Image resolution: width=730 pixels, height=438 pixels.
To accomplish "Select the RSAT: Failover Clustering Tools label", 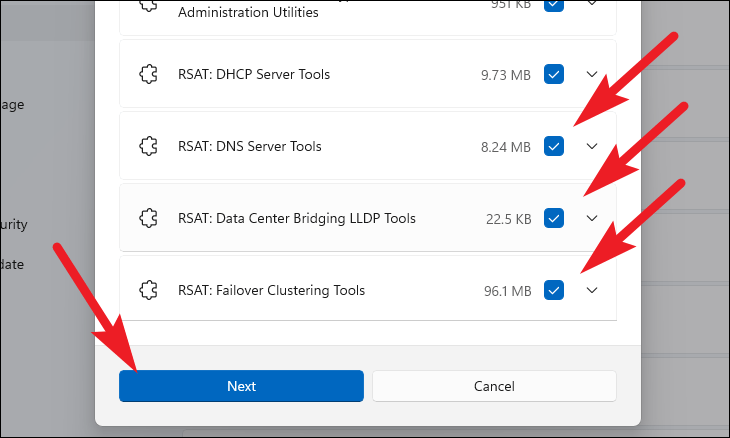I will pyautogui.click(x=271, y=290).
